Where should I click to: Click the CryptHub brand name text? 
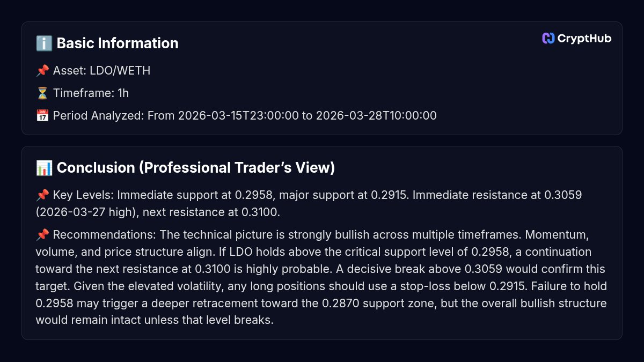coord(584,38)
